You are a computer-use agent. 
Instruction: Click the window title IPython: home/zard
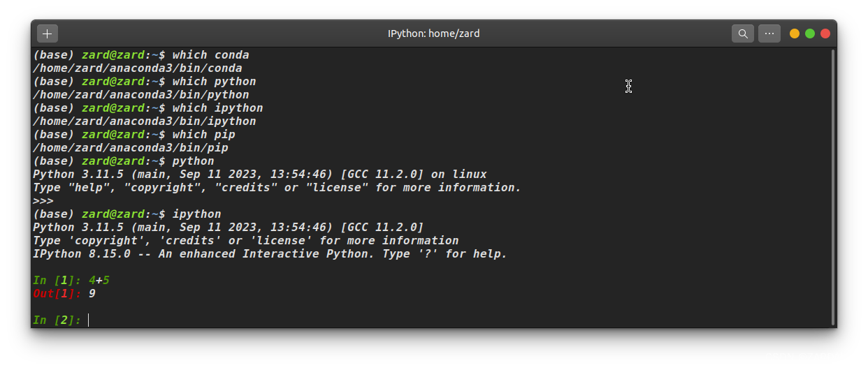433,34
